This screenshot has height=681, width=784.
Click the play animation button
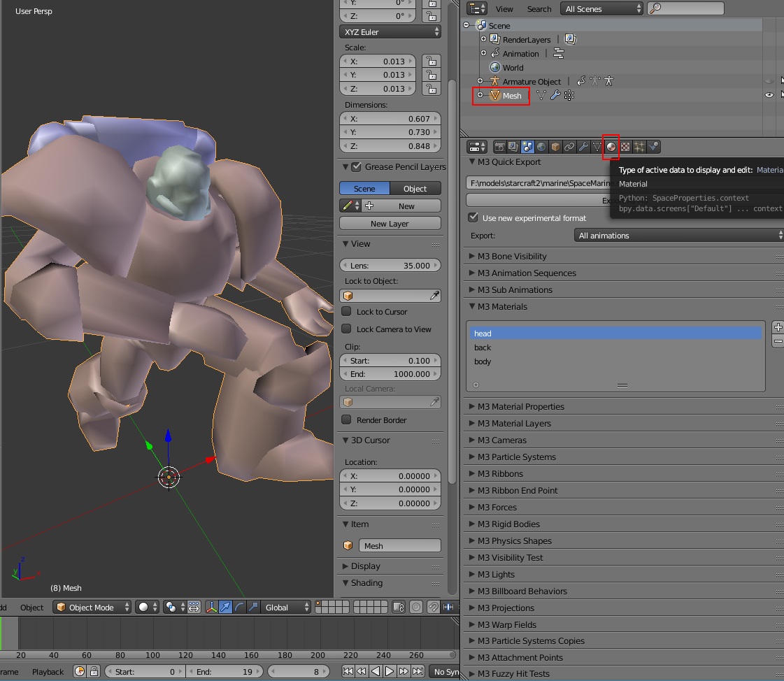[x=390, y=671]
